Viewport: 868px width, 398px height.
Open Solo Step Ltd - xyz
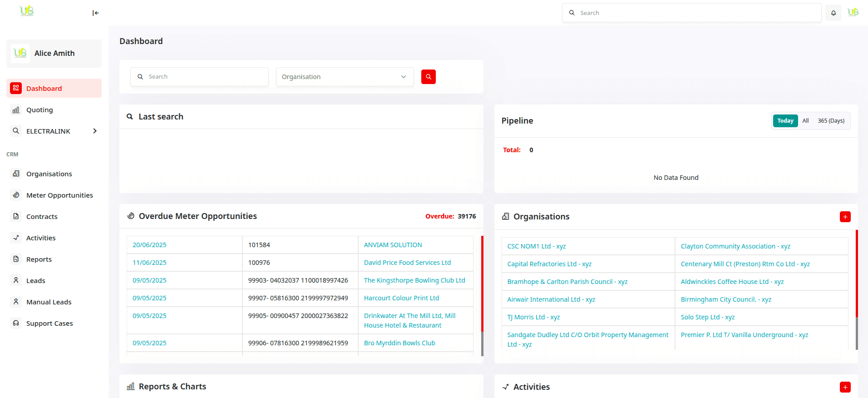click(707, 317)
